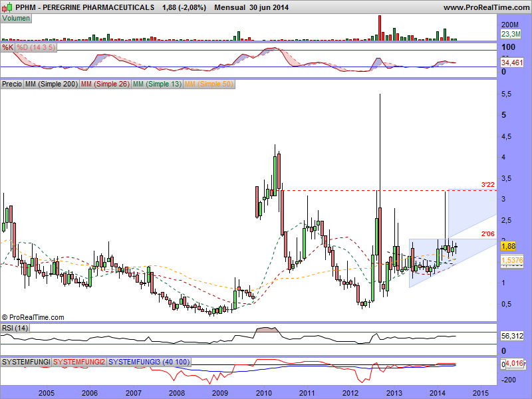Click the 1,88 (-2,08%) quote in the header
The width and height of the screenshot is (532, 399).
click(184, 7)
